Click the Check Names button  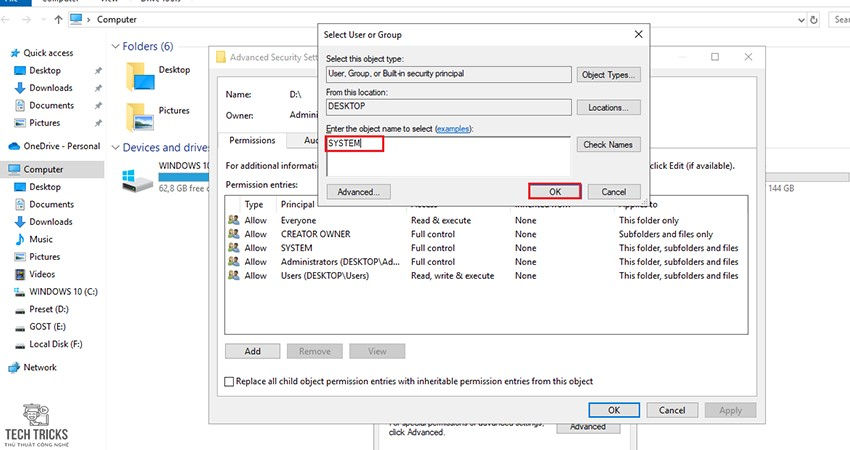608,145
